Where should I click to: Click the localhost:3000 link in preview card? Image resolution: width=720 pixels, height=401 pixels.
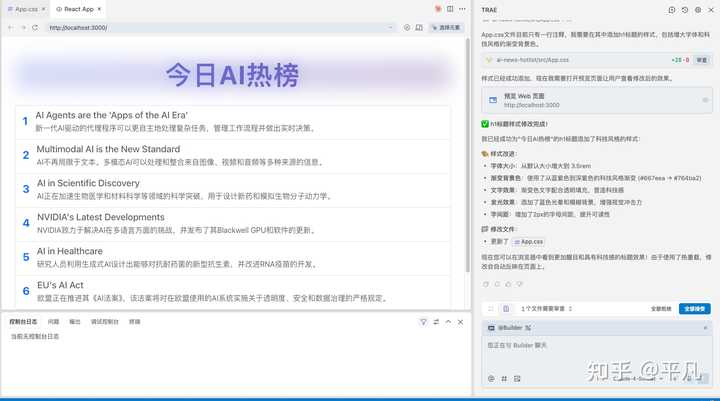tap(531, 105)
